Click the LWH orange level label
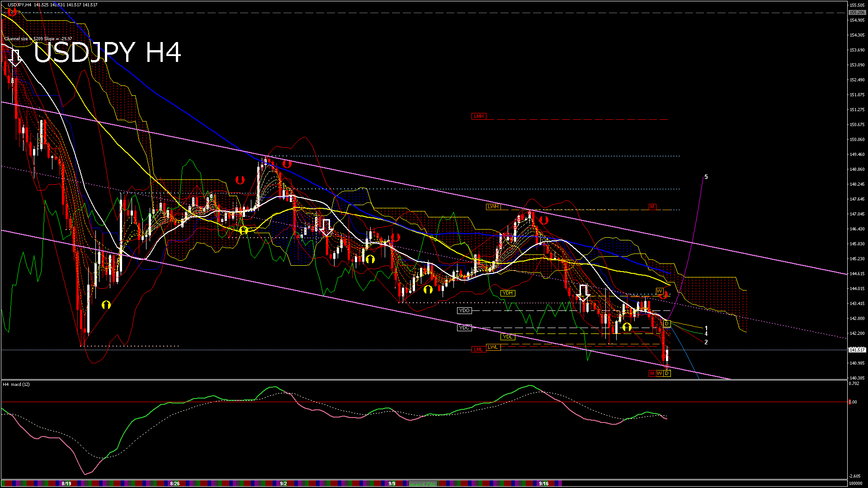Screen dimensions: 868x488 click(493, 207)
